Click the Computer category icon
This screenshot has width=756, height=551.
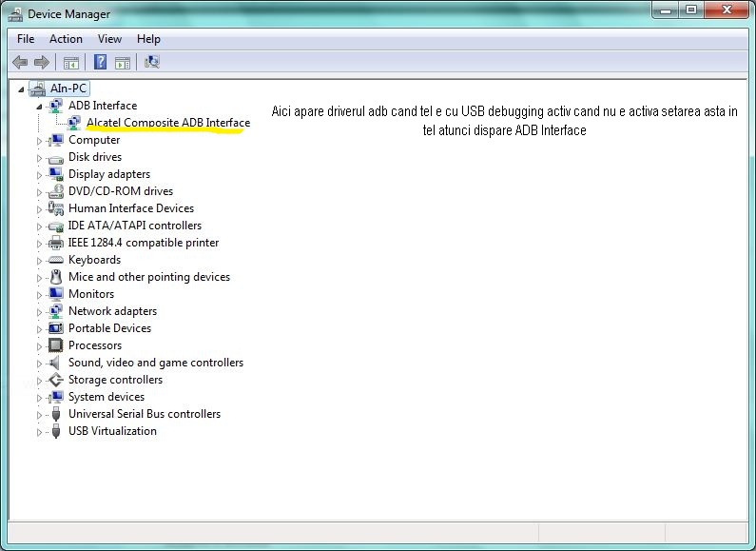(56, 140)
